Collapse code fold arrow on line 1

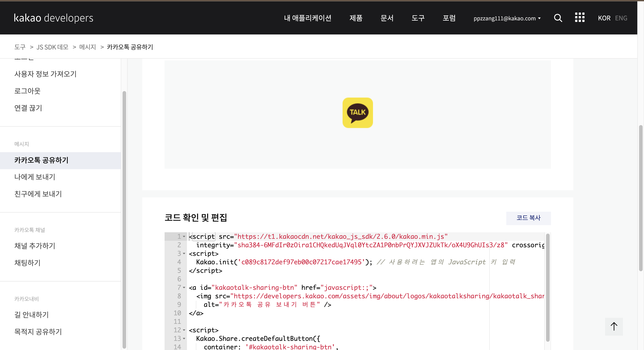point(184,236)
